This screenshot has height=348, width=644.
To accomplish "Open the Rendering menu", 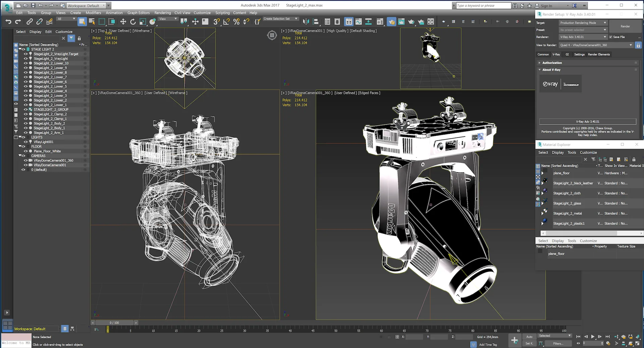I will coord(162,13).
